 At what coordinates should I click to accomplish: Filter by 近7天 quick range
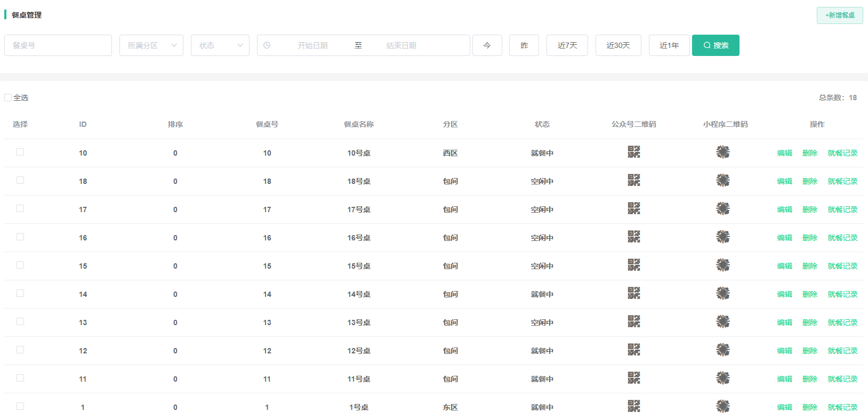[567, 45]
